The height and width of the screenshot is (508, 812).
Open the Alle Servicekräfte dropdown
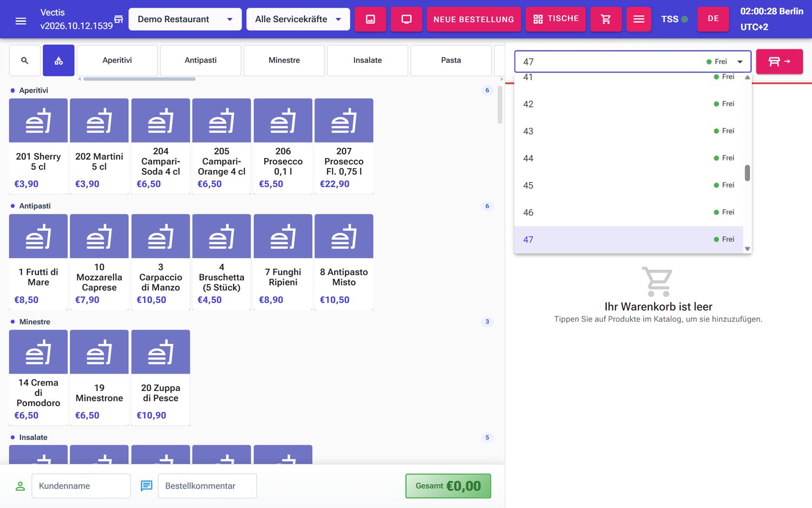tap(298, 19)
